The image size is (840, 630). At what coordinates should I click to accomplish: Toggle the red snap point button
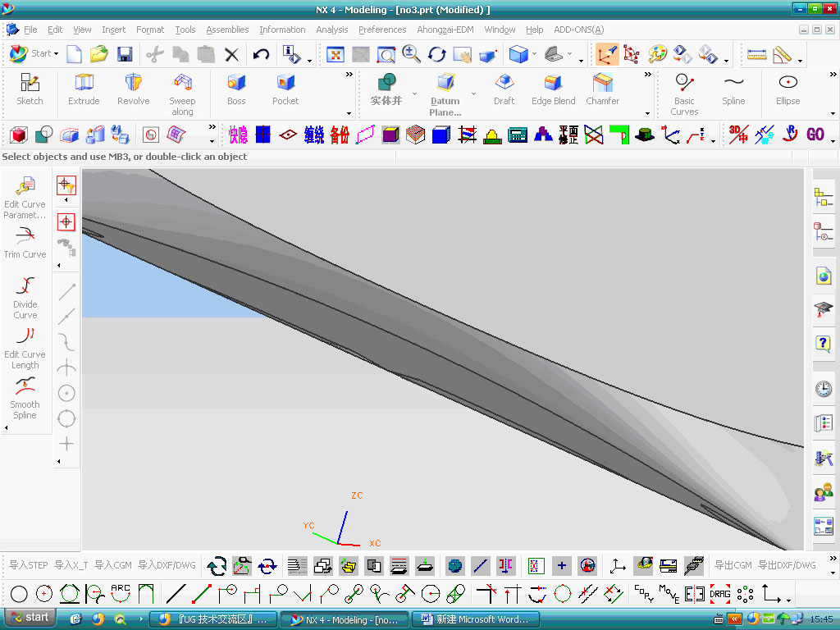click(x=66, y=185)
